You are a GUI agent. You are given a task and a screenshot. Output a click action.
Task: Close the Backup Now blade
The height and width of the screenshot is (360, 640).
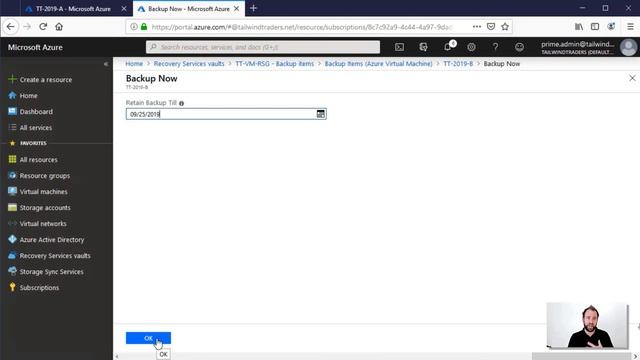tap(632, 78)
